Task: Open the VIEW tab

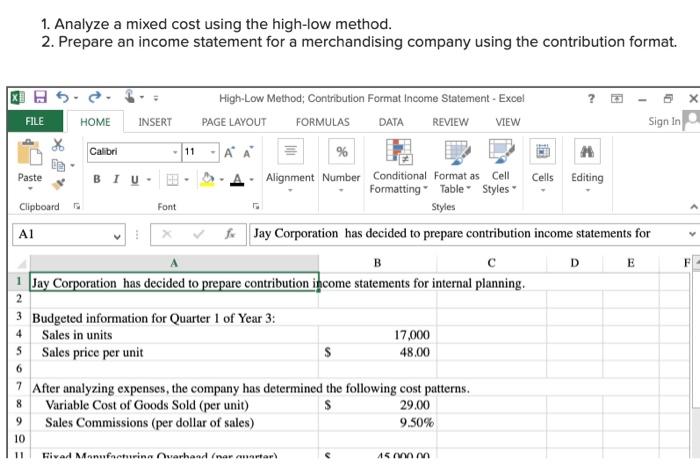Action: [508, 122]
